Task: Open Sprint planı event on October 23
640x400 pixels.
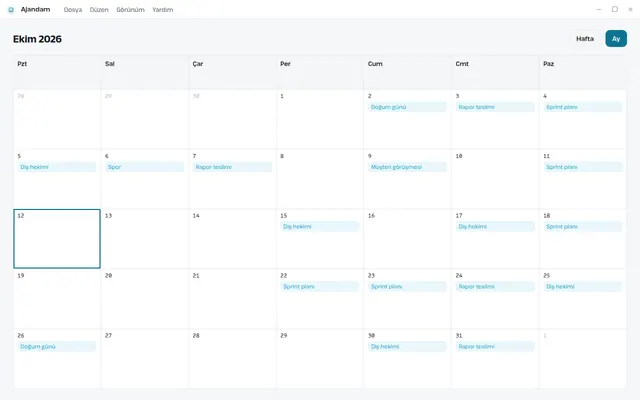Action: click(x=407, y=287)
